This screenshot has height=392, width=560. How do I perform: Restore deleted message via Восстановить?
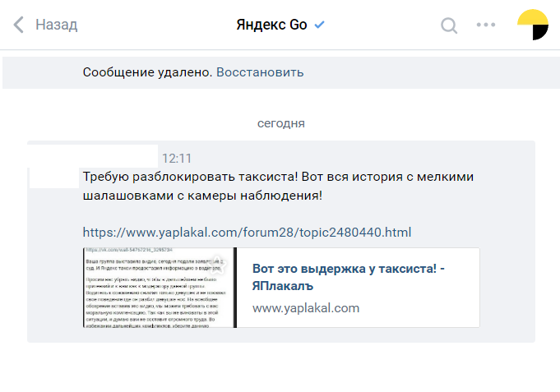(260, 72)
